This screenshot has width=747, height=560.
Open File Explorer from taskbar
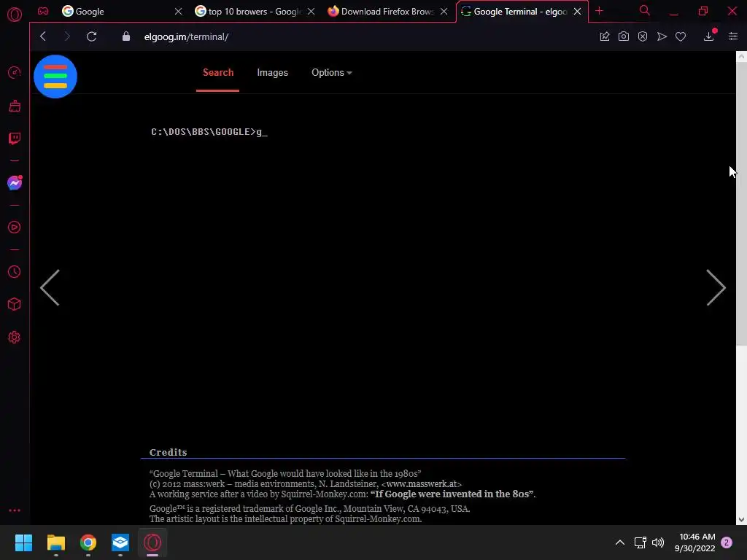point(55,542)
